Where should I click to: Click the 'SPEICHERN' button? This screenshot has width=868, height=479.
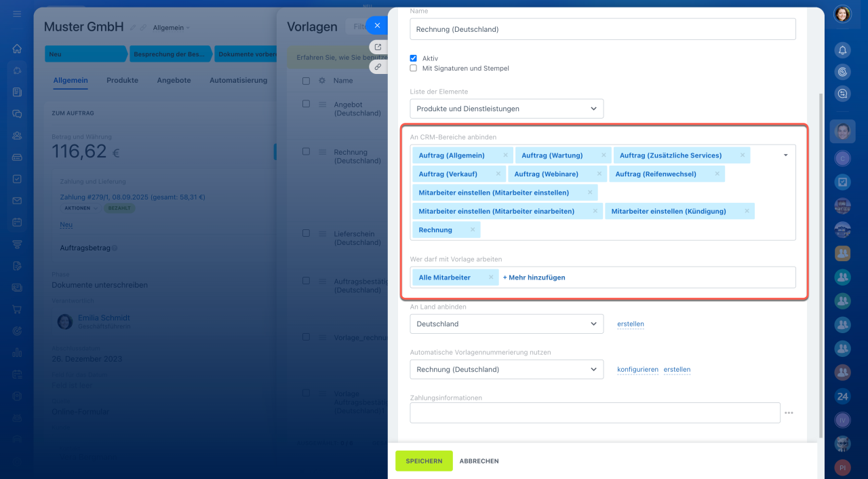click(x=424, y=461)
